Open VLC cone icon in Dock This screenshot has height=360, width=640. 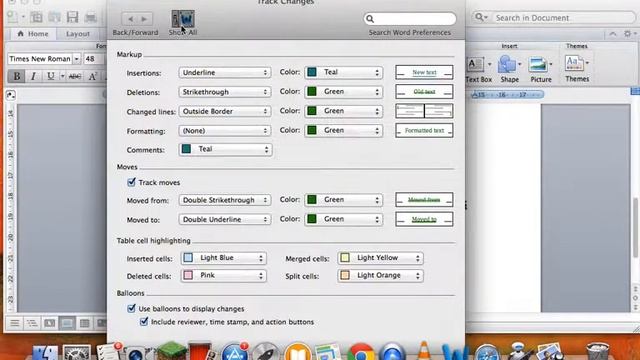pyautogui.click(x=424, y=351)
